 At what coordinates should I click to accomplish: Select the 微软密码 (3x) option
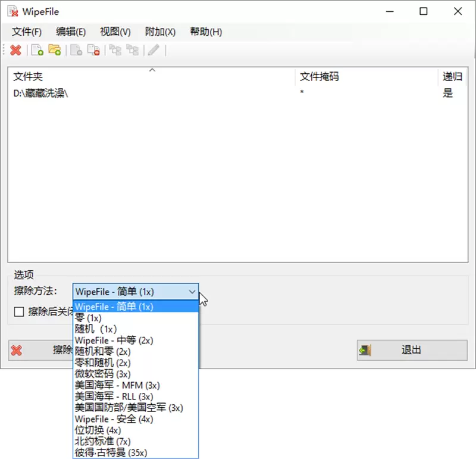click(x=136, y=374)
